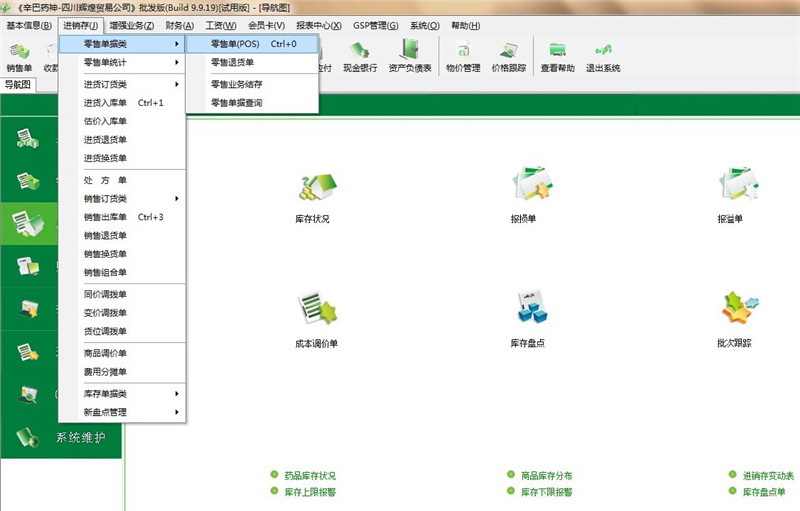Open 进销存(J) menu
The width and height of the screenshot is (800, 511).
(81, 25)
